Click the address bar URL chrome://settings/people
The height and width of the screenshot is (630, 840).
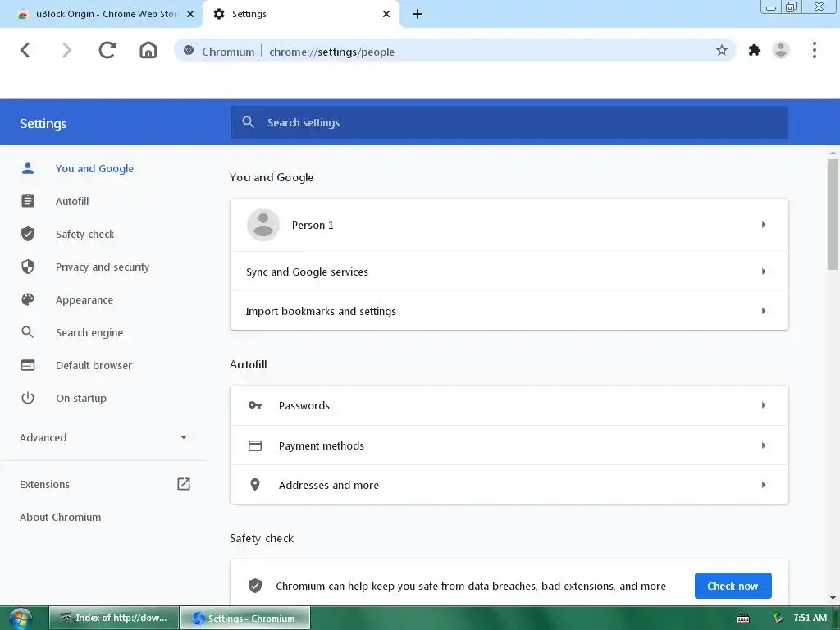coord(331,52)
